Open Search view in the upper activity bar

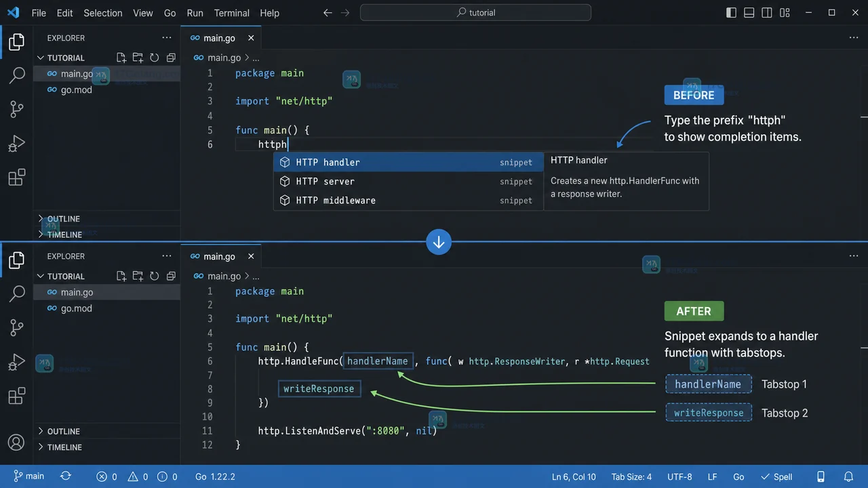[16, 75]
